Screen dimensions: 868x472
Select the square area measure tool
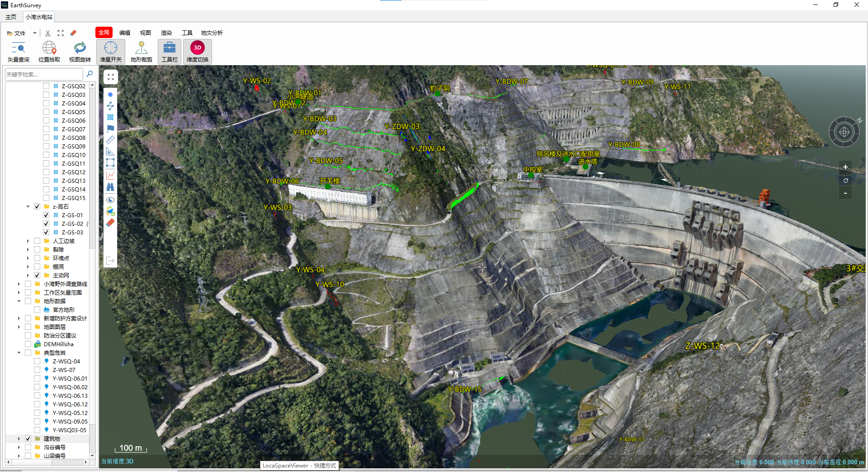click(x=110, y=162)
